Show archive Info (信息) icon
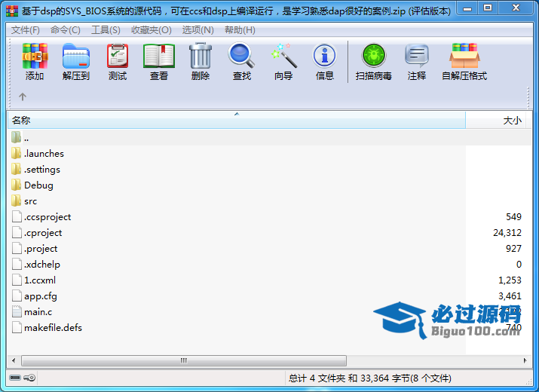539x392 pixels. coord(324,56)
